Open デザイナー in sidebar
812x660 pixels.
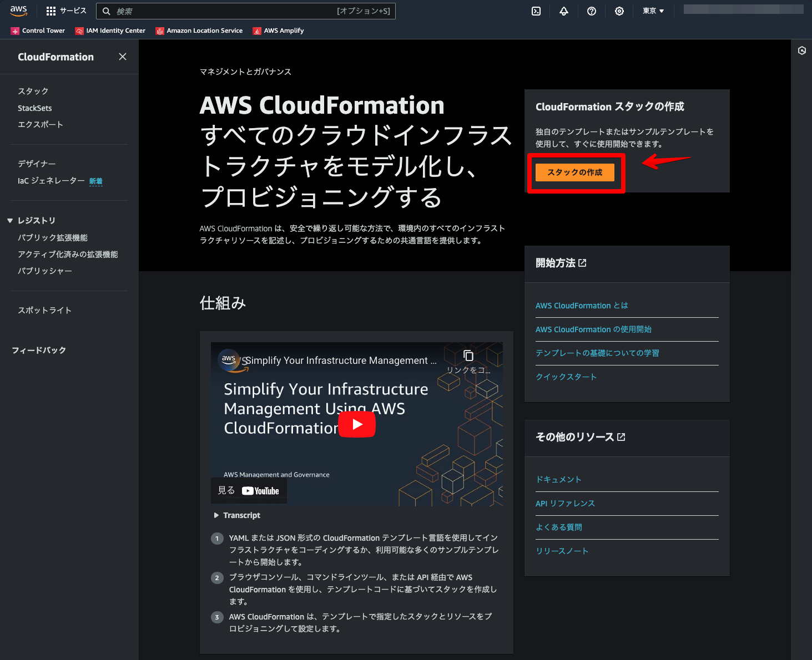pyautogui.click(x=37, y=164)
